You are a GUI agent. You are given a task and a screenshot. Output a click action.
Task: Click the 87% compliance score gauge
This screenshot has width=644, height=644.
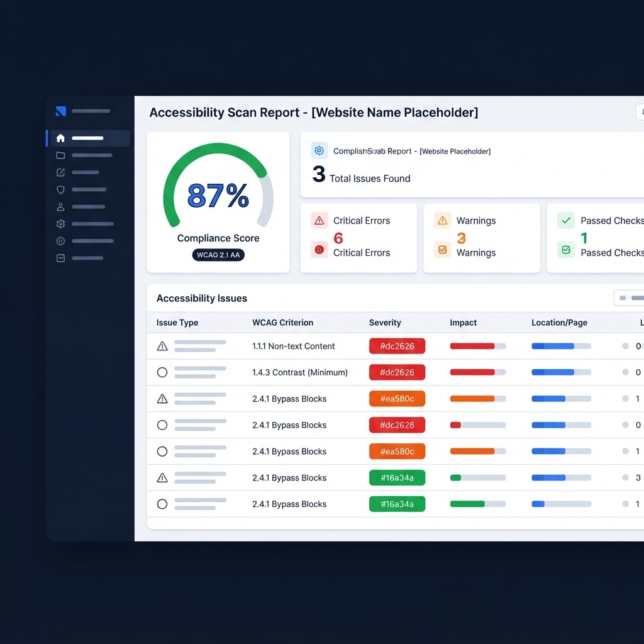(218, 186)
